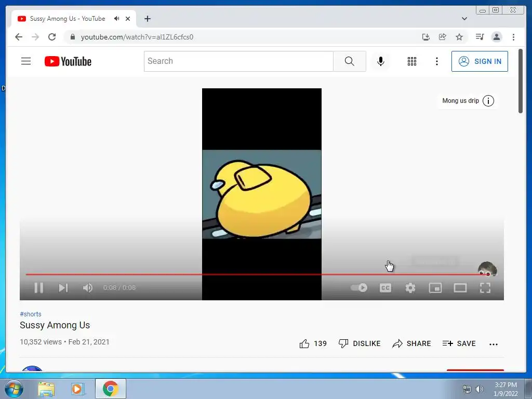The image size is (532, 399).
Task: Open the system tray volume icon
Action: 480,389
